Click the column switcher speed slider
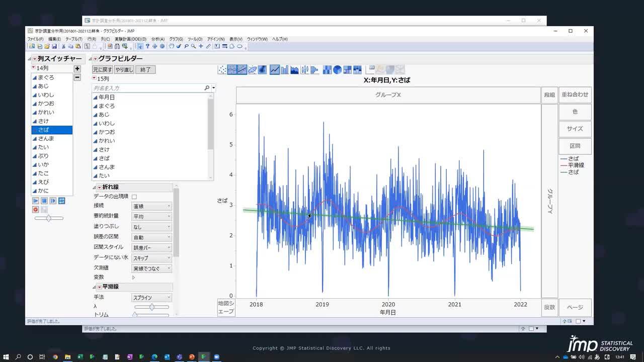 49,218
